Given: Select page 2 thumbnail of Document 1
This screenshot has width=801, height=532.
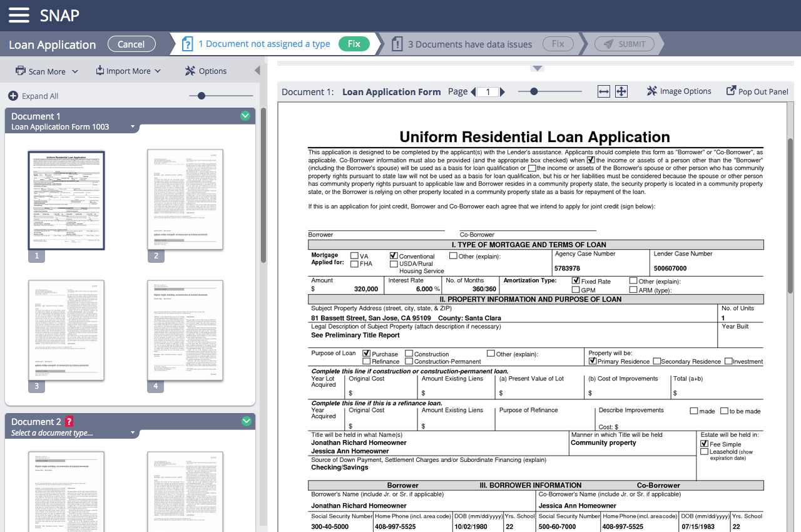Looking at the screenshot, I should (185, 200).
